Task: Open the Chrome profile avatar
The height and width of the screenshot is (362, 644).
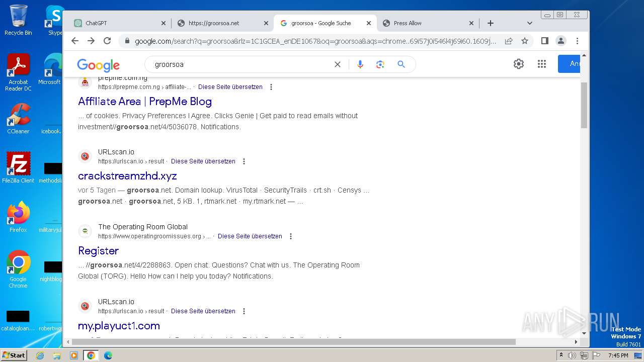Action: [x=561, y=41]
